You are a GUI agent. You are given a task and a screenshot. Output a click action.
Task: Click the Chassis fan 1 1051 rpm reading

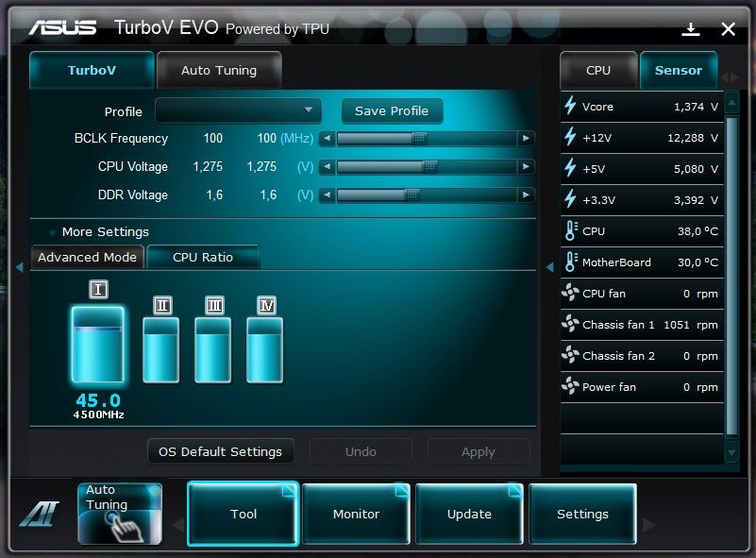tap(691, 325)
